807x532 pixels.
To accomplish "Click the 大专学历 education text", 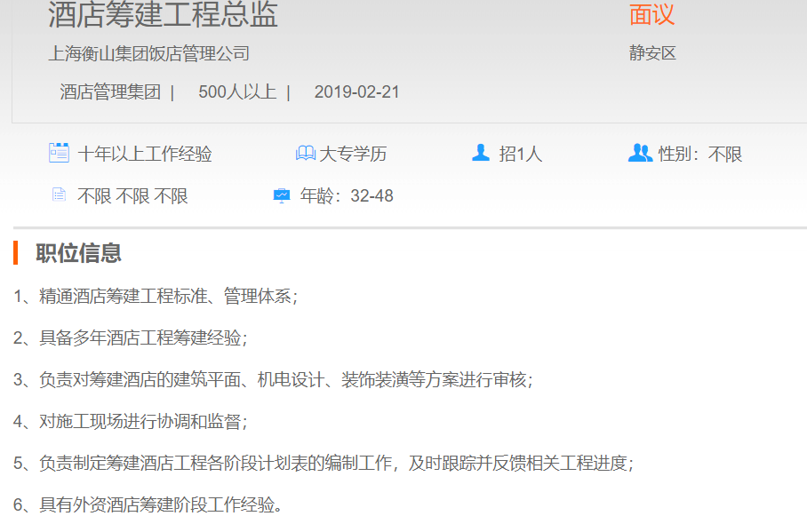I will pyautogui.click(x=353, y=154).
